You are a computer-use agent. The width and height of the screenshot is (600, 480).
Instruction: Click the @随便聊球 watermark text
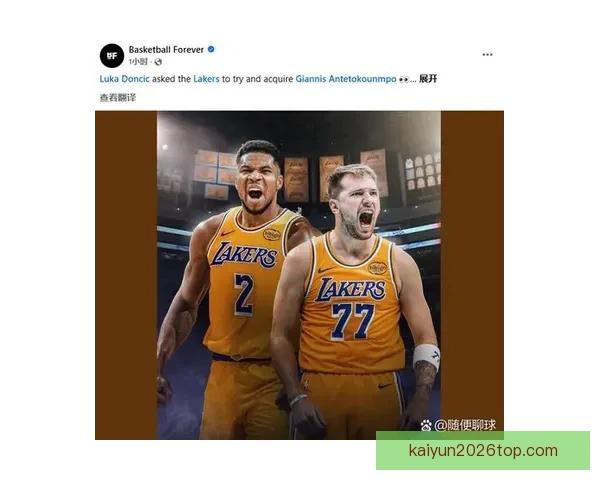465,425
